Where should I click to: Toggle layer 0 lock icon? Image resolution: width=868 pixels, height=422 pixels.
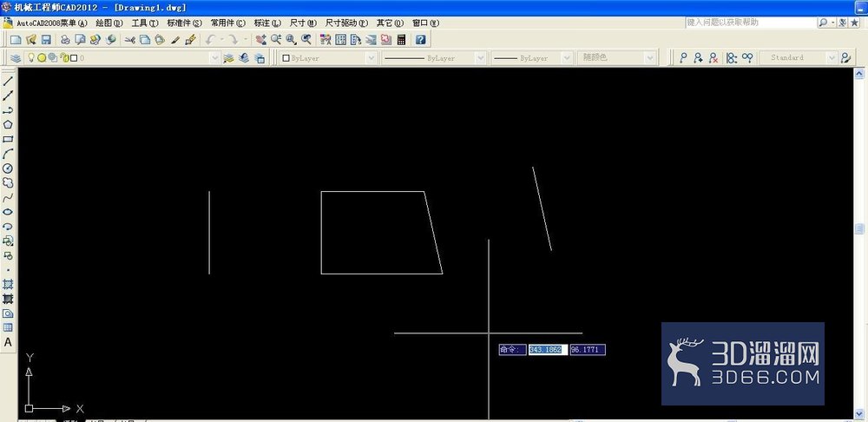click(x=63, y=57)
